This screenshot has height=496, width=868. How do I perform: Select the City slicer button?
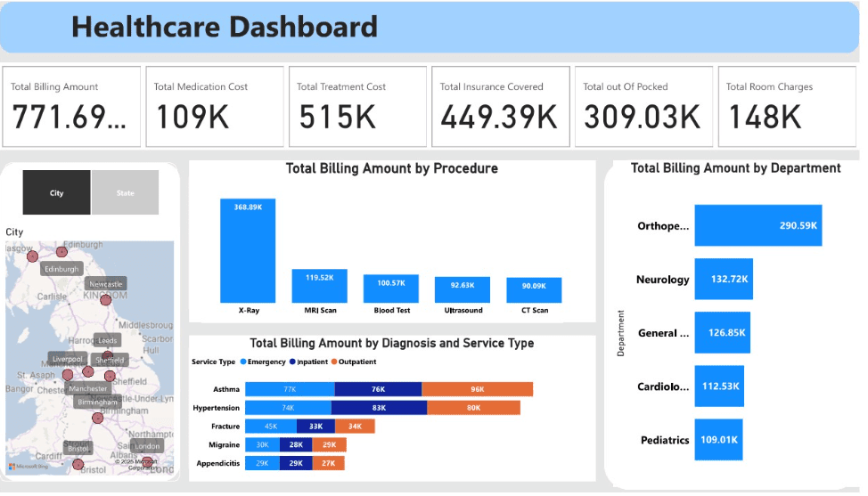(x=56, y=192)
